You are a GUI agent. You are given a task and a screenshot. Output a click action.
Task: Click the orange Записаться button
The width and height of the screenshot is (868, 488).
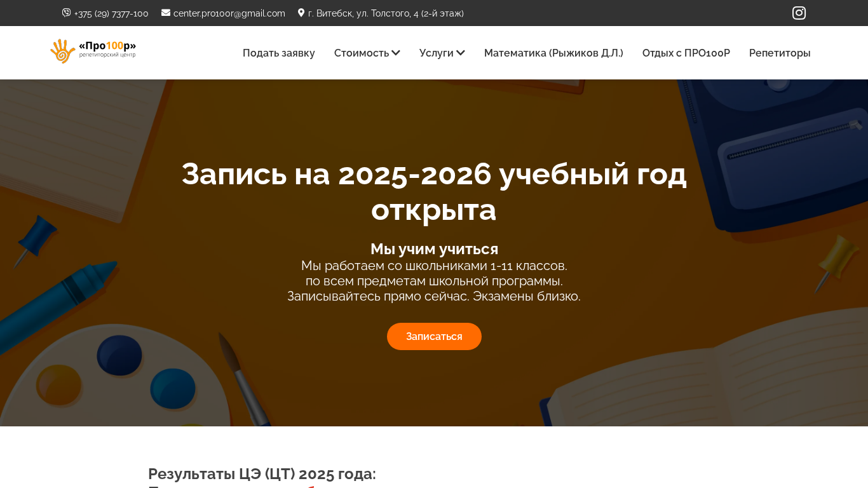(434, 336)
